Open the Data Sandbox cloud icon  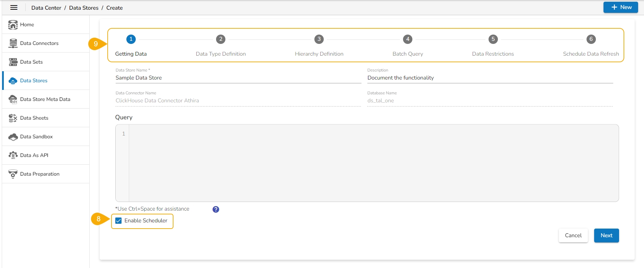point(13,137)
